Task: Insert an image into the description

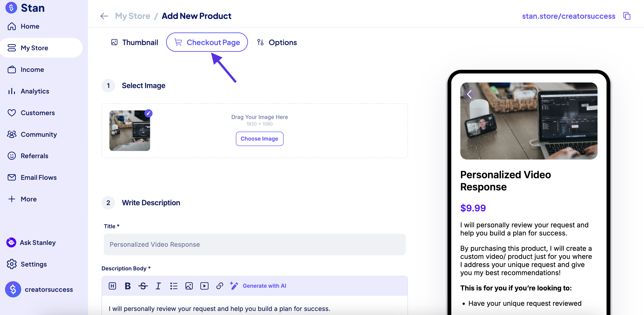Action: click(x=189, y=286)
